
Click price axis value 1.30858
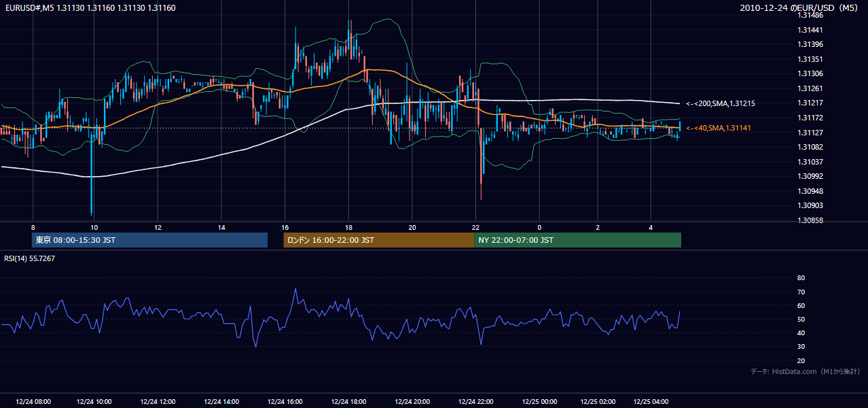(810, 220)
